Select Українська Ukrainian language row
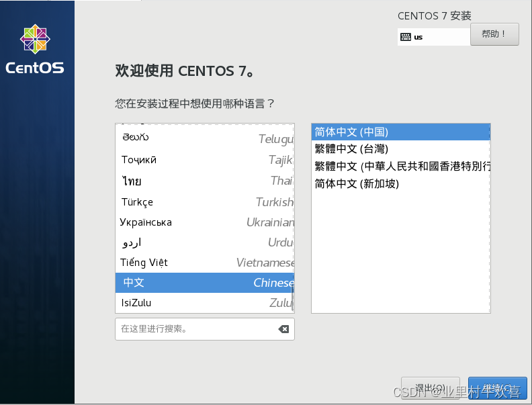The image size is (532, 405). click(x=205, y=222)
